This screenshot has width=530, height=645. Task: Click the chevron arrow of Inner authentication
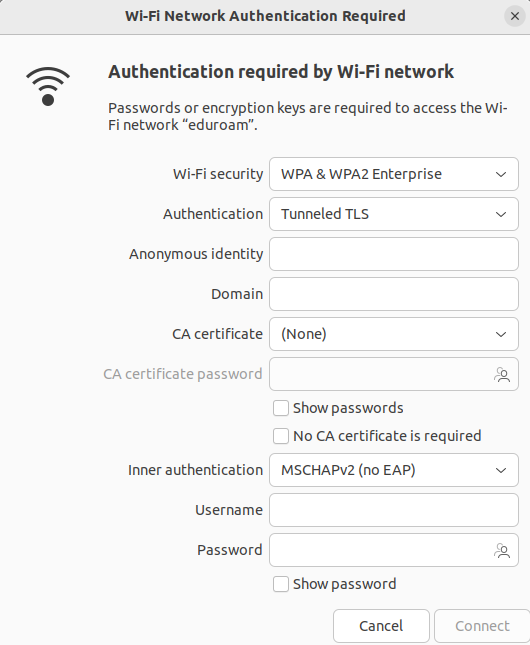point(501,471)
